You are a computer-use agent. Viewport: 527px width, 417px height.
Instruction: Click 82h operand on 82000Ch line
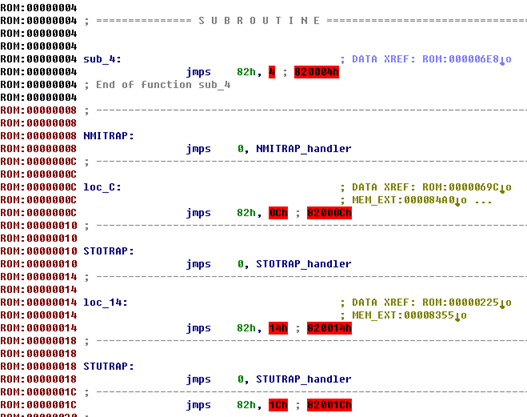click(x=246, y=213)
